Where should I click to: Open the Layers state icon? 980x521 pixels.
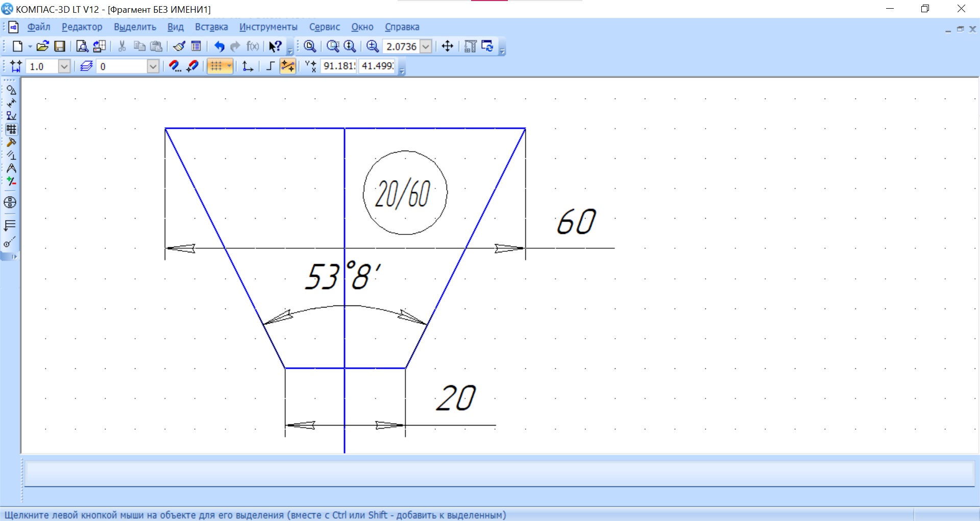[x=86, y=66]
